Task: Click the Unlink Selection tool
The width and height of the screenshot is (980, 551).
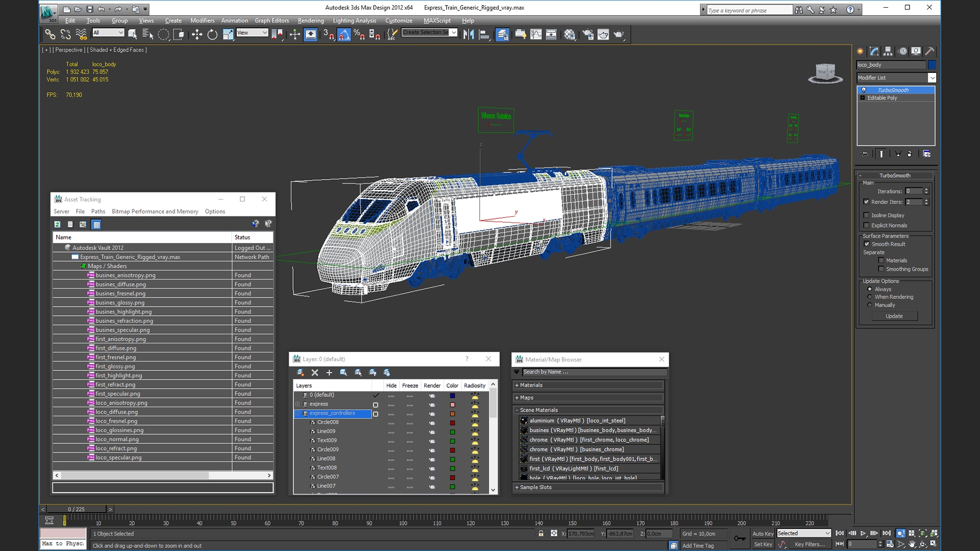Action: (65, 34)
